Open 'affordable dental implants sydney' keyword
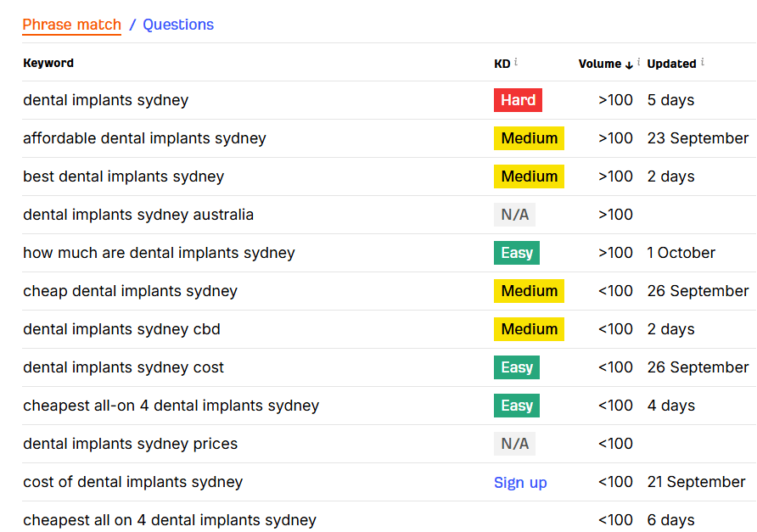The width and height of the screenshot is (757, 532). tap(144, 138)
